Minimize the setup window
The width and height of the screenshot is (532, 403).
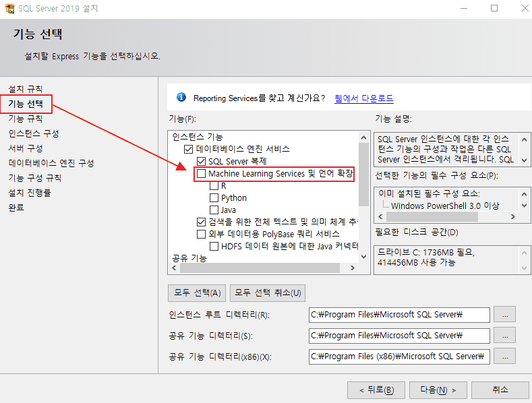464,8
